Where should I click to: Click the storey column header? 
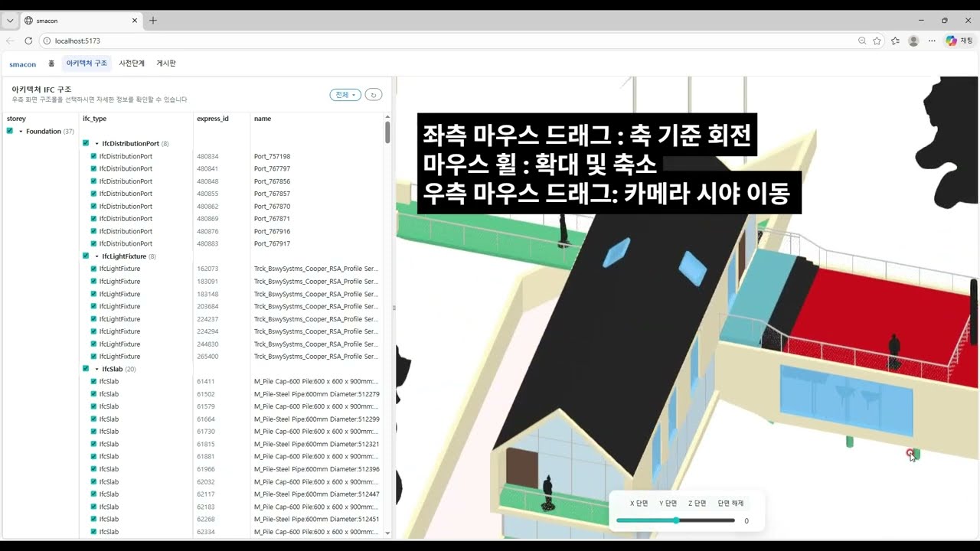tap(16, 119)
